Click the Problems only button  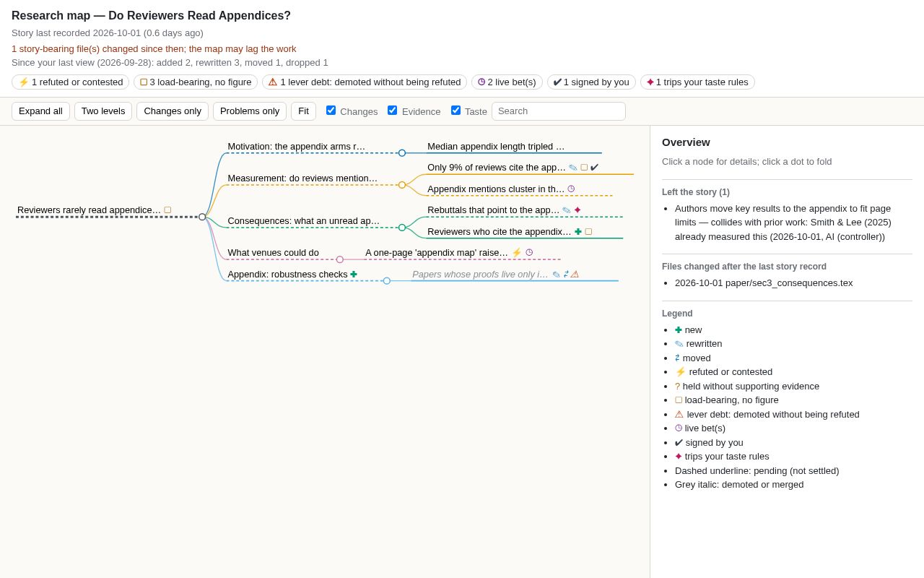pos(250,111)
